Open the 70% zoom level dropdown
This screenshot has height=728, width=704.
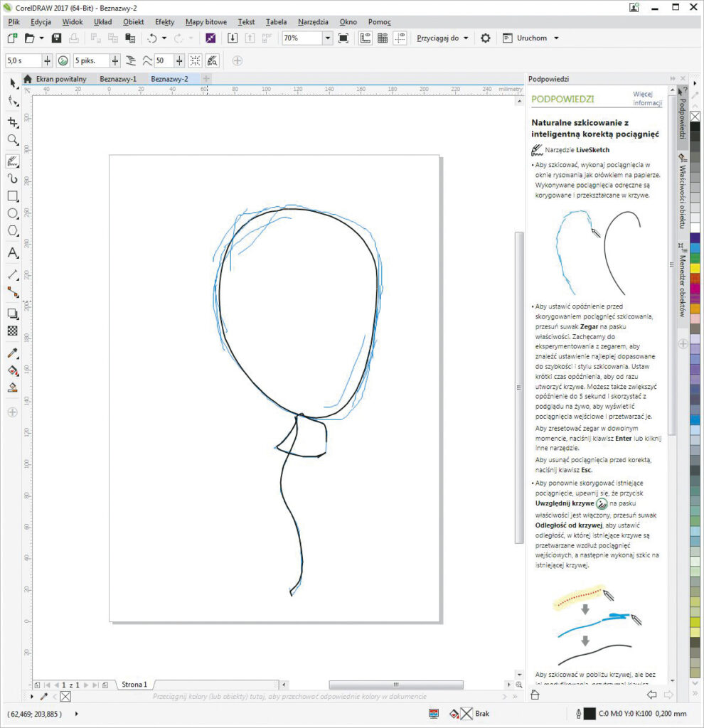327,38
